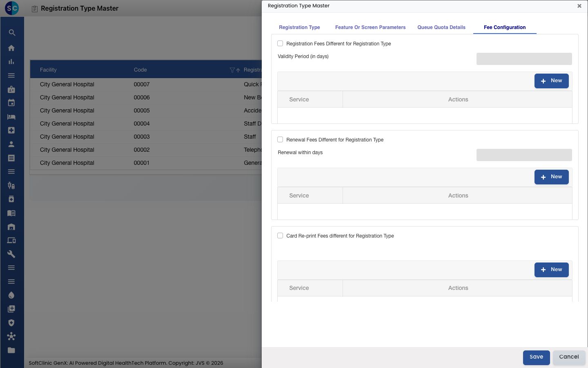Open the sidebar search icon

pos(12,33)
